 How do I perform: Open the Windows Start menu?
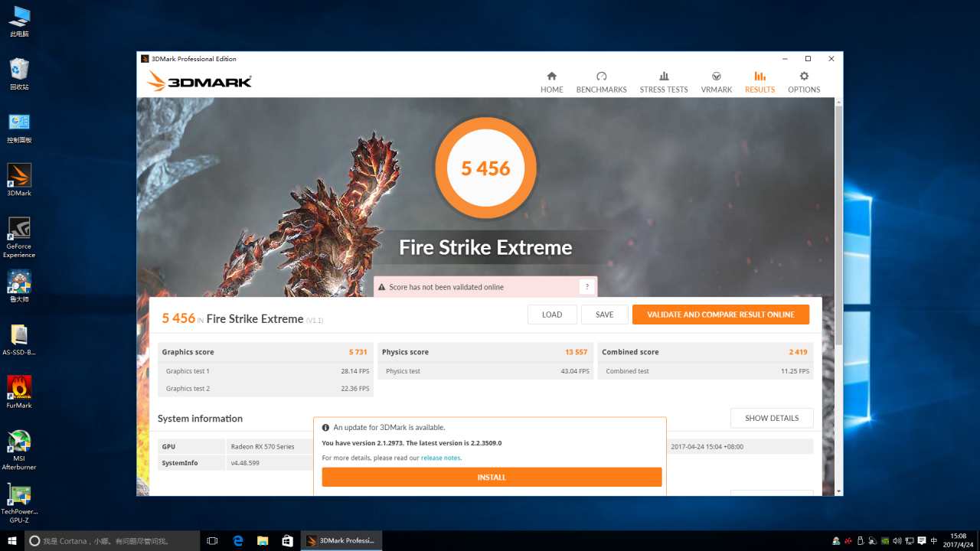[x=12, y=541]
